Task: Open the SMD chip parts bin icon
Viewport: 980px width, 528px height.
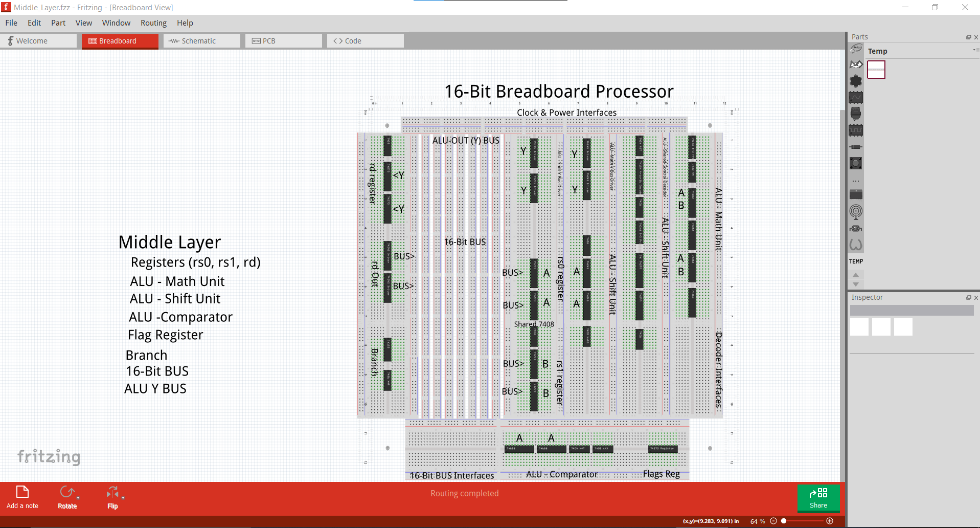Action: 856,194
